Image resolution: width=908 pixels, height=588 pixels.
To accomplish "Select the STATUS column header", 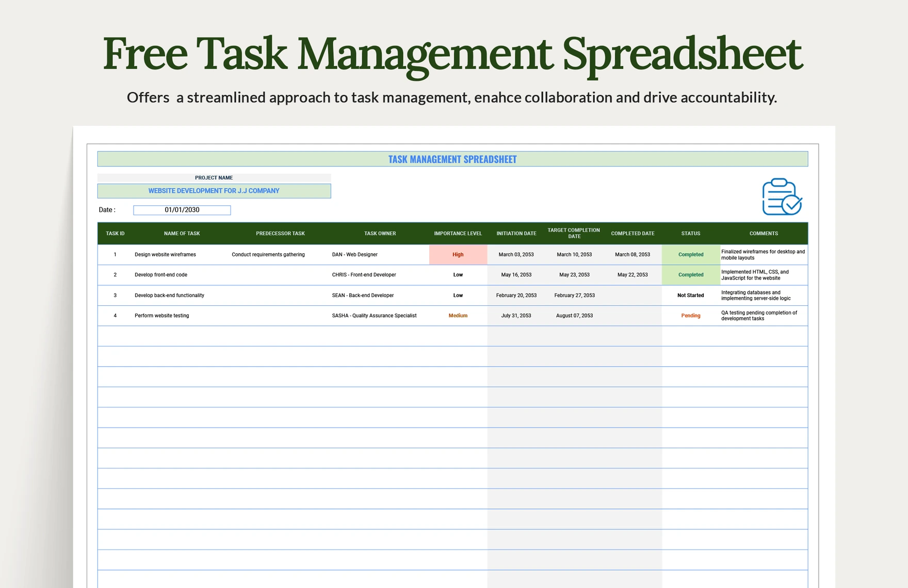I will pos(690,233).
